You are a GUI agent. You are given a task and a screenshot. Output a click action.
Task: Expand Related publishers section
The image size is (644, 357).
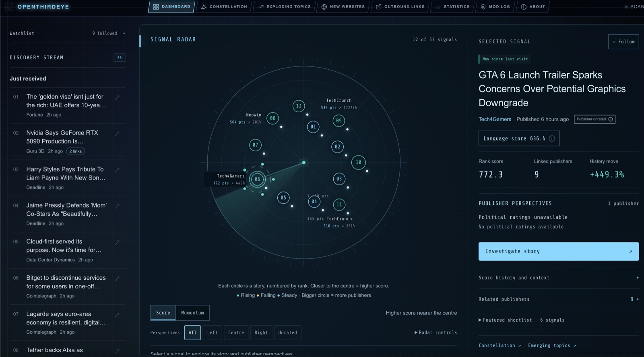tap(559, 299)
